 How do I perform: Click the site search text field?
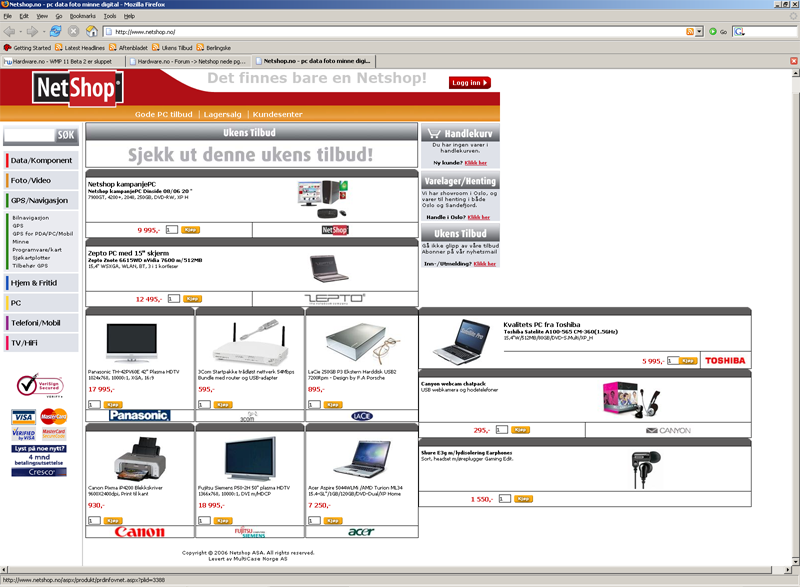29,135
